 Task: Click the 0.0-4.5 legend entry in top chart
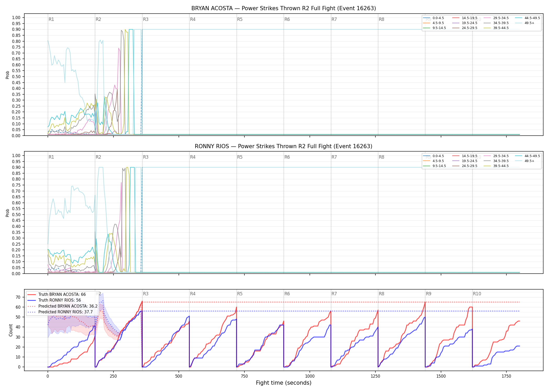tap(433, 18)
